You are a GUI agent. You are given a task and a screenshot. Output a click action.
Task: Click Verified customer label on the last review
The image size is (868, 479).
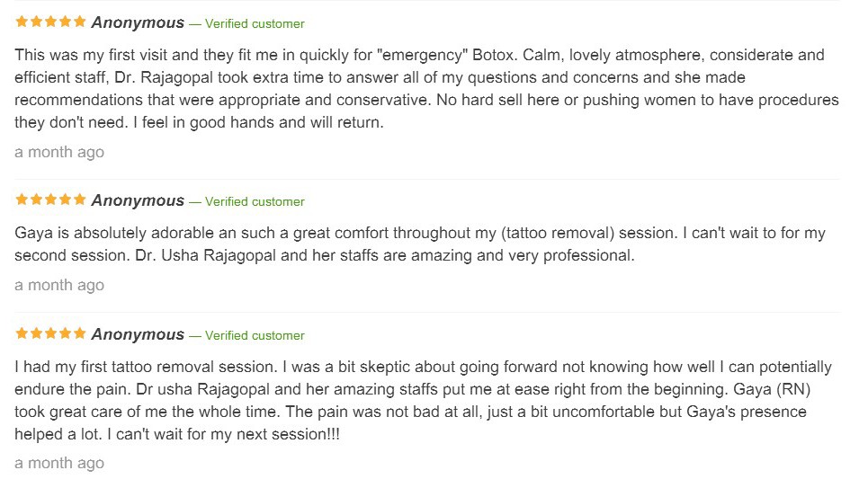[255, 336]
